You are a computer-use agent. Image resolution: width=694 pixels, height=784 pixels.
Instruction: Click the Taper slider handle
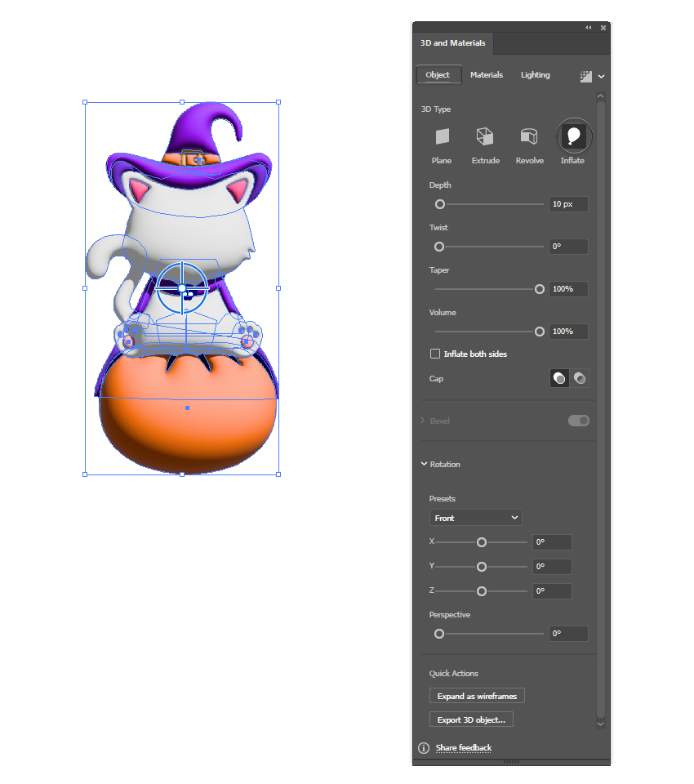click(540, 288)
